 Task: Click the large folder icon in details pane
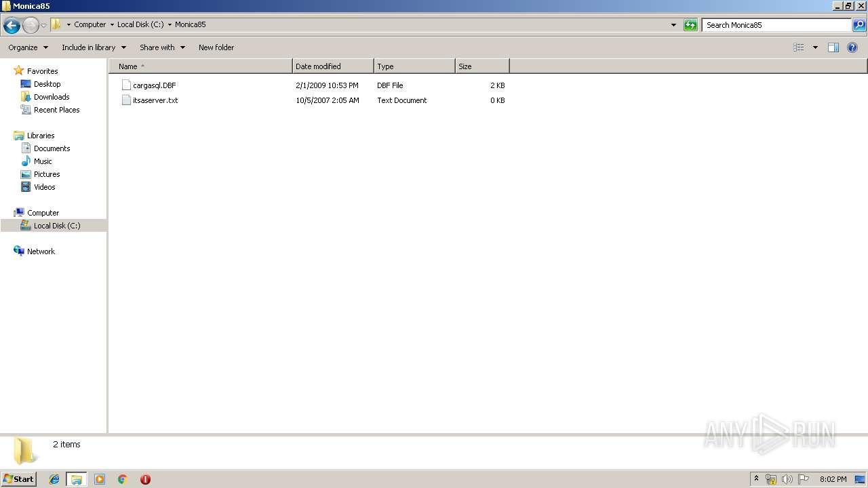pyautogui.click(x=25, y=451)
